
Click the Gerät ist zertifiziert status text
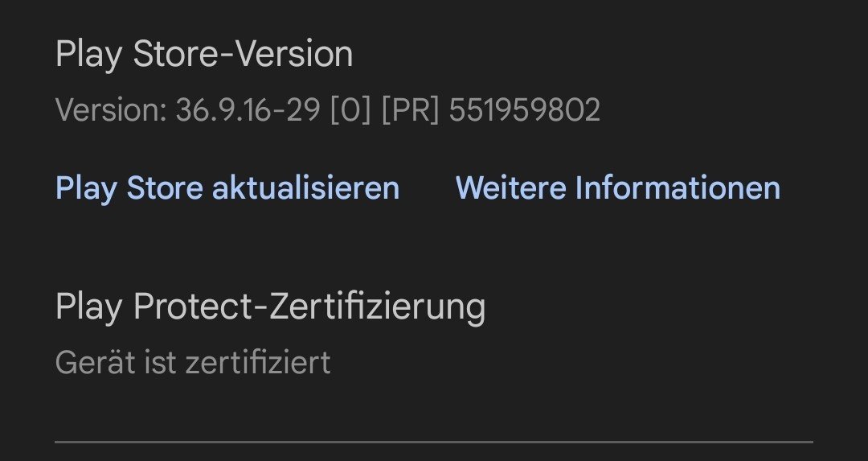[x=193, y=362]
